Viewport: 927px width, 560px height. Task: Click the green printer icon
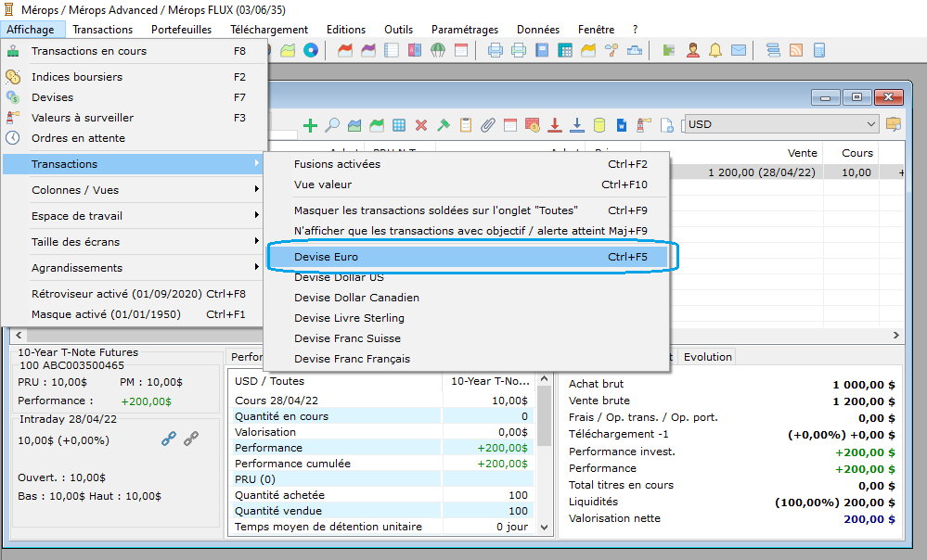519,50
